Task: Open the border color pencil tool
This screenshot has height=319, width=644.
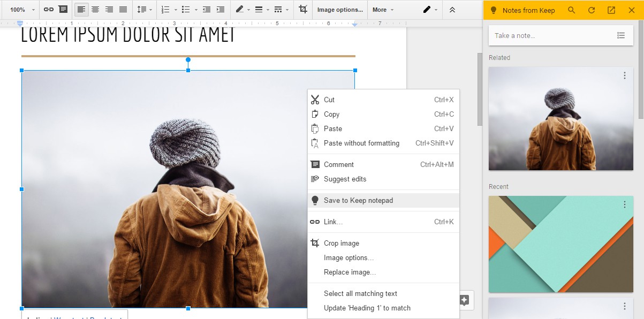Action: [x=243, y=10]
